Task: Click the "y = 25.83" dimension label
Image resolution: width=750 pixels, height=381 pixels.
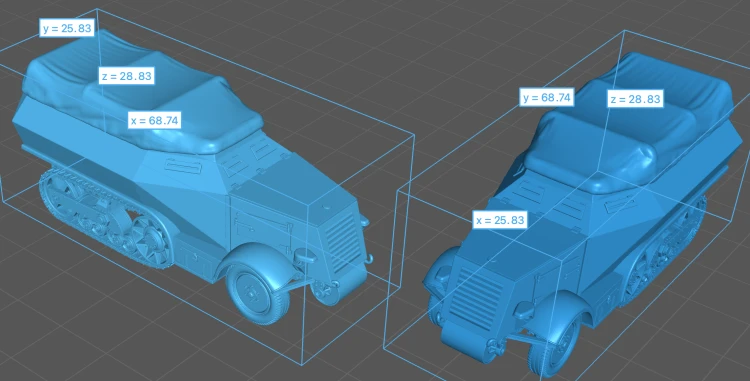Action: click(x=66, y=28)
